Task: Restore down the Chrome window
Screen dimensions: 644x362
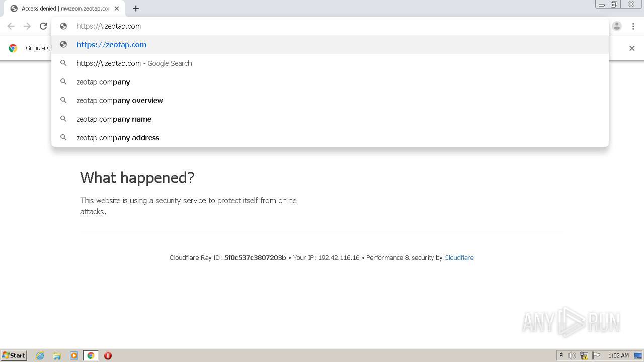Action: [x=614, y=5]
